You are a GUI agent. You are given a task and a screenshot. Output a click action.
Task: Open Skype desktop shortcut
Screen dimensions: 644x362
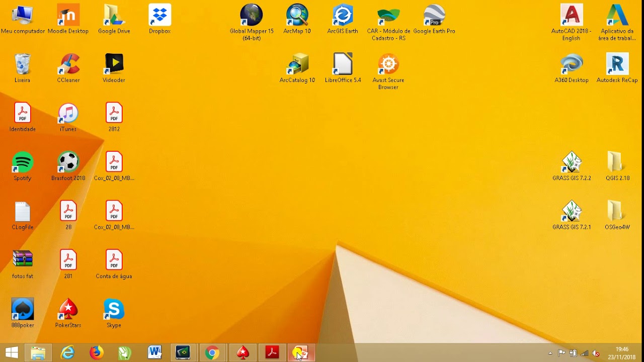click(x=114, y=313)
